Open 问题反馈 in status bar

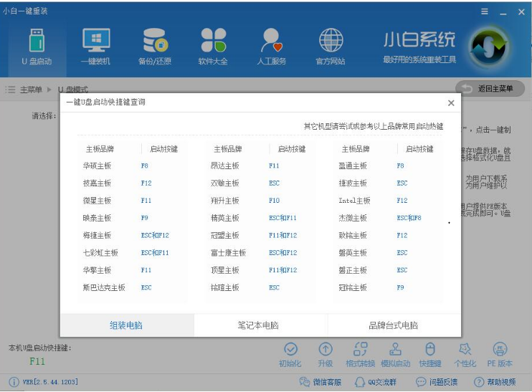click(437, 382)
